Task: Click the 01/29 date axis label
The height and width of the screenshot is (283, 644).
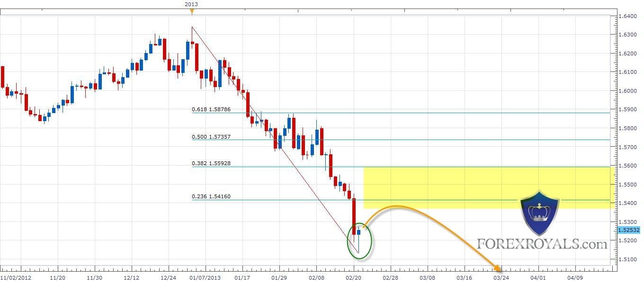Action: 279,277
